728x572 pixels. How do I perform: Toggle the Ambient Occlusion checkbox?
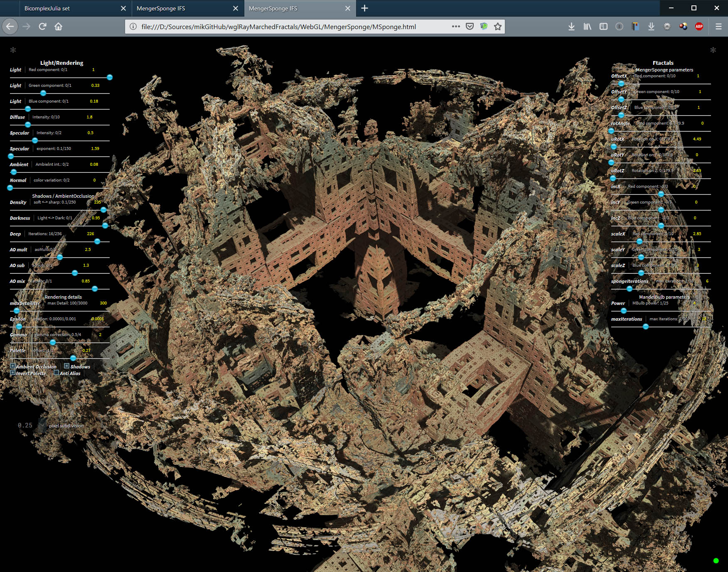[x=13, y=366]
